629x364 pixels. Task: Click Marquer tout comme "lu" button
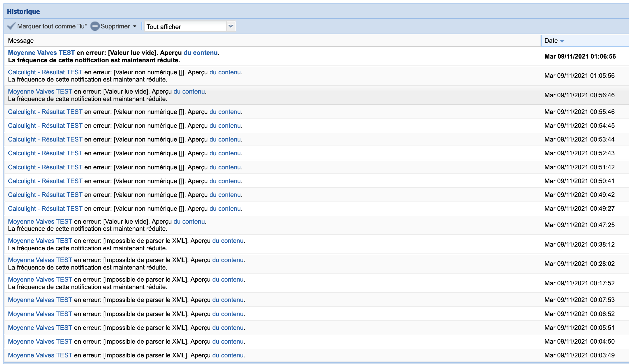(x=52, y=26)
